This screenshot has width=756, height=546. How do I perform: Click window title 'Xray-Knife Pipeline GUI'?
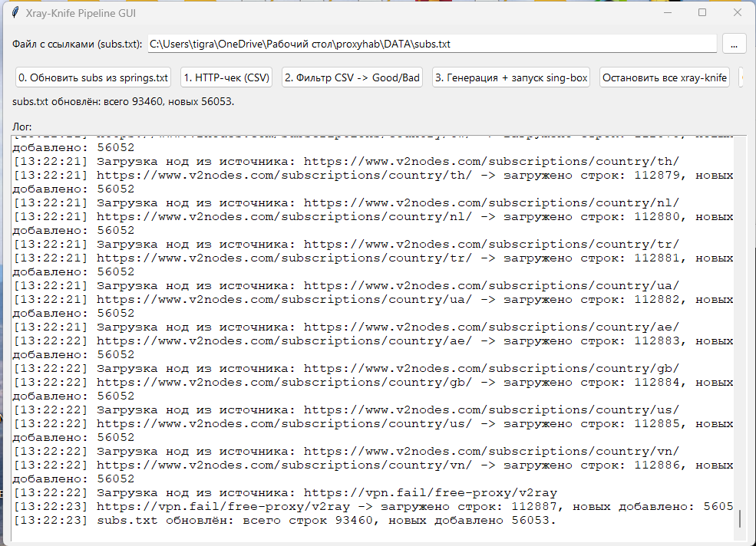tap(81, 14)
